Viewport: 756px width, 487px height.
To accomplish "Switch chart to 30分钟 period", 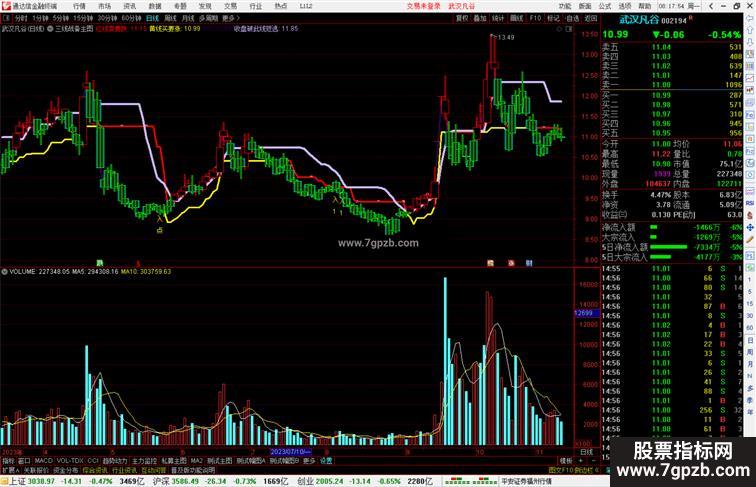I will pos(107,18).
